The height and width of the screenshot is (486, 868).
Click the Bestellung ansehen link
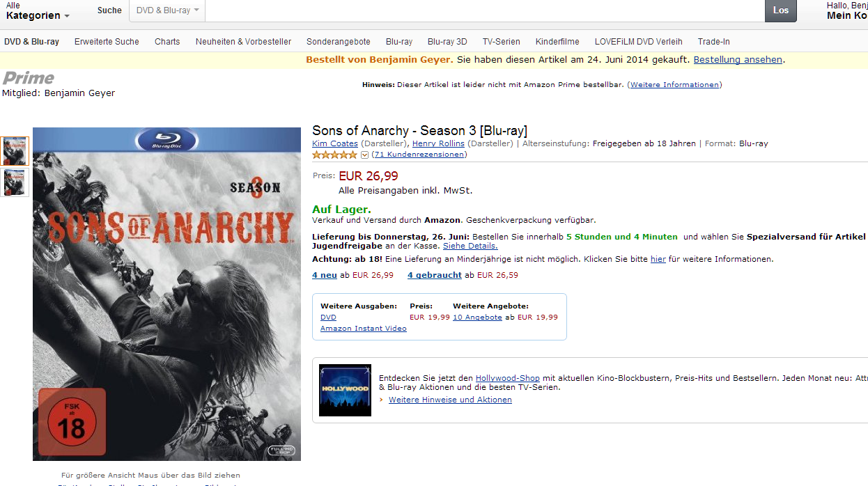coord(738,60)
